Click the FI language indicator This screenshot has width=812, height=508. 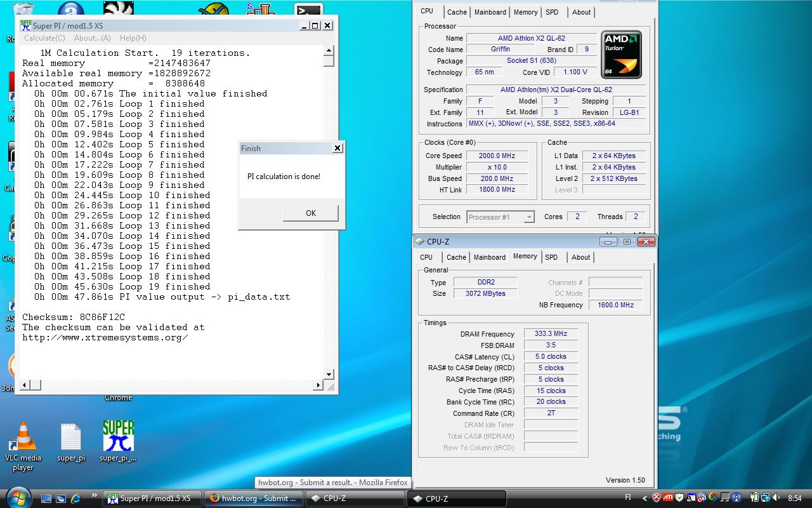[628, 497]
